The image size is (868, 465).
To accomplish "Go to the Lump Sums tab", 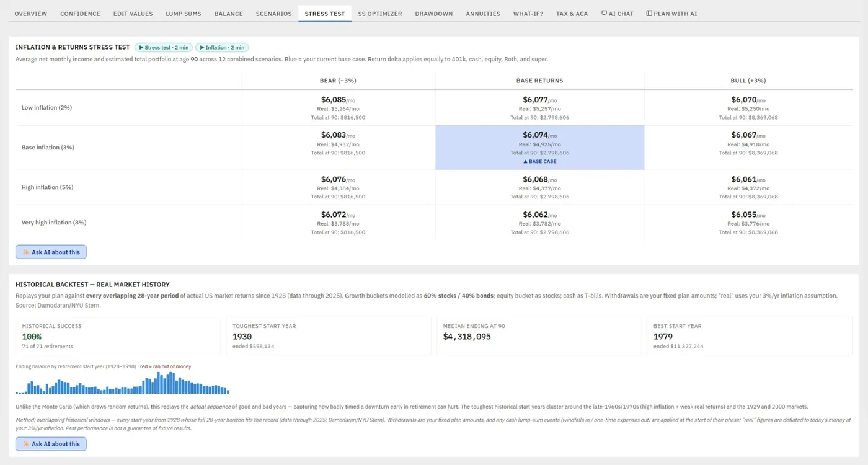I will click(x=184, y=14).
